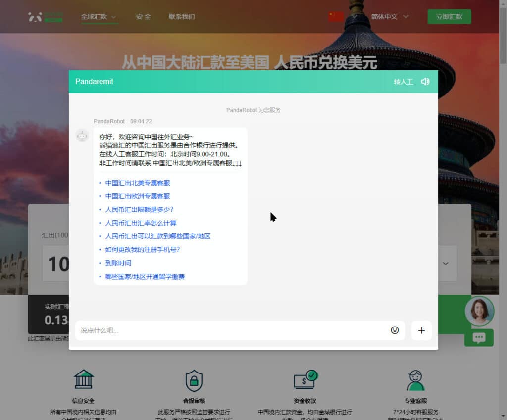Open link 中国汇出北美专属客服
Screen dimensions: 507x420
click(138, 183)
